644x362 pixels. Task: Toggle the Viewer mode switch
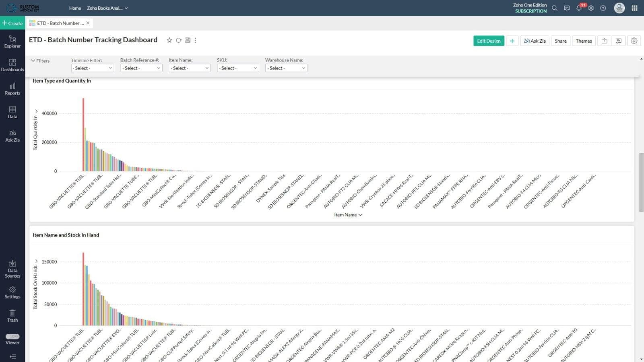12,336
